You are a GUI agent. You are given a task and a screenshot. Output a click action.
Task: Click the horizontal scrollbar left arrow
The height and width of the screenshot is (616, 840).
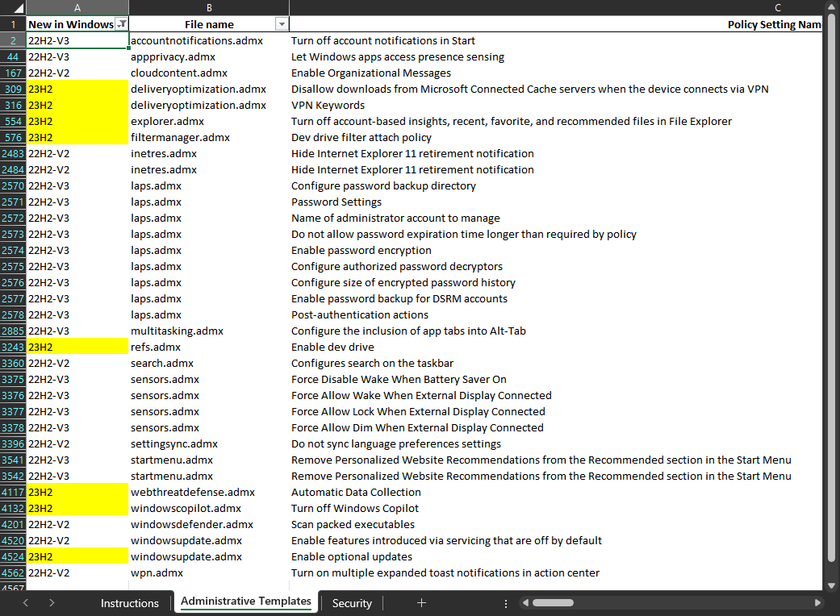pos(525,602)
